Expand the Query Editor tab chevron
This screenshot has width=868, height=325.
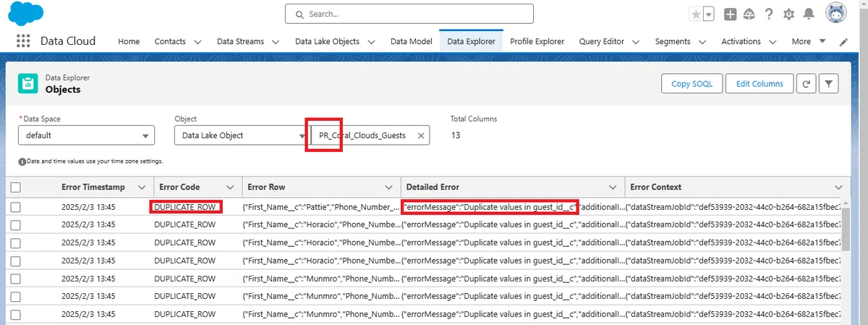(635, 42)
